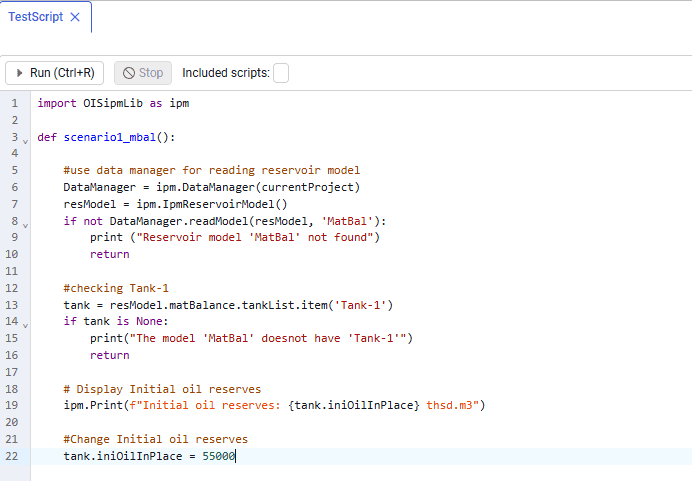692x481 pixels.
Task: Toggle the Included scripts checkbox
Action: pos(281,73)
